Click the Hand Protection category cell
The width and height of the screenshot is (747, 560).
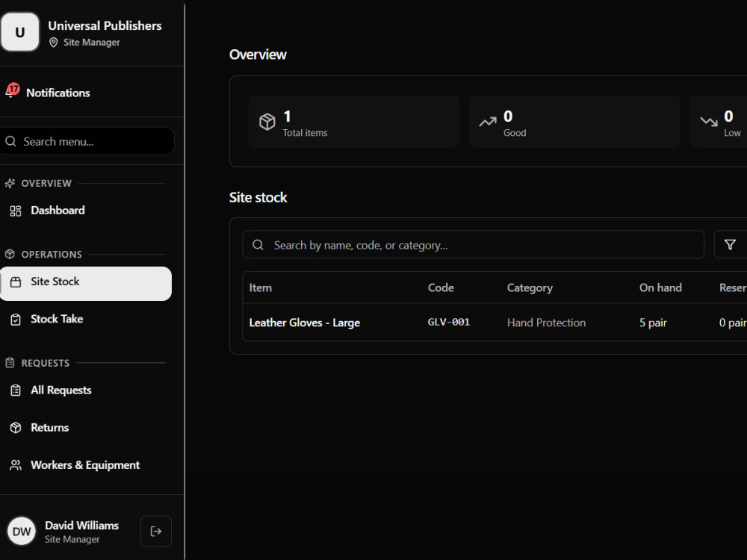coord(547,323)
